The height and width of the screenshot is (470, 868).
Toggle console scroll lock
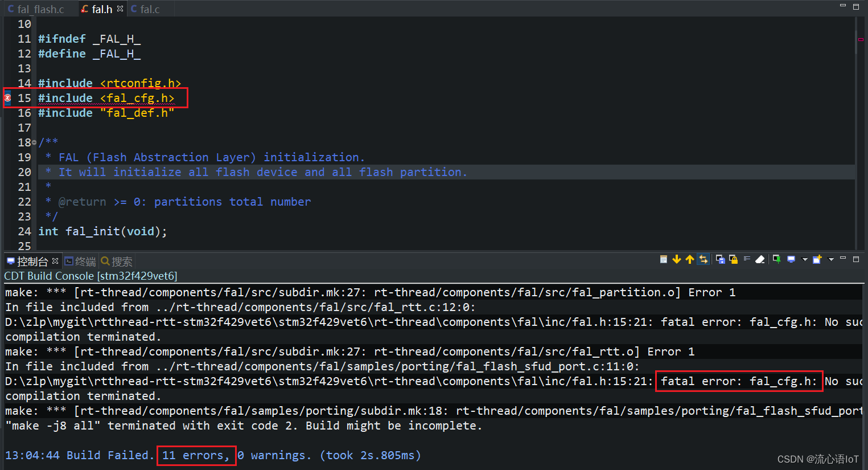[733, 259]
